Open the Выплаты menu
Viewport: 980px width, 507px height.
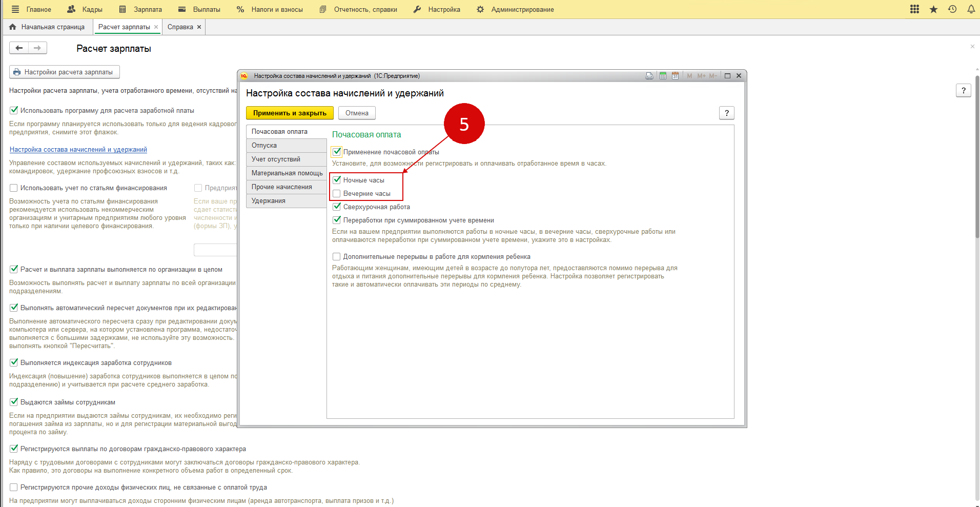pos(199,9)
